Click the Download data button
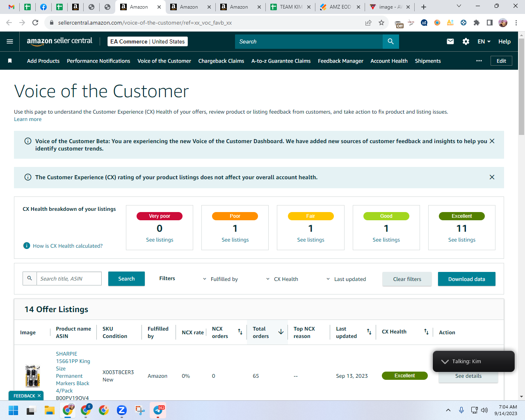525x420 pixels. [x=467, y=279]
